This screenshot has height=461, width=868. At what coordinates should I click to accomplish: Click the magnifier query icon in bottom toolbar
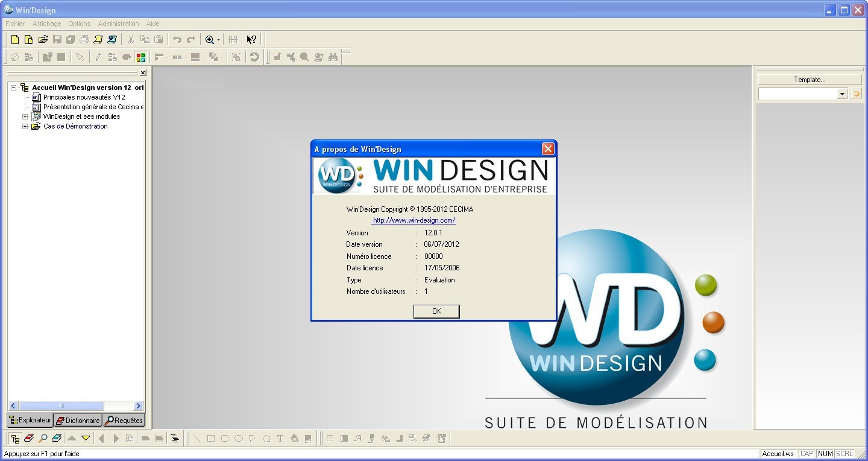click(43, 439)
